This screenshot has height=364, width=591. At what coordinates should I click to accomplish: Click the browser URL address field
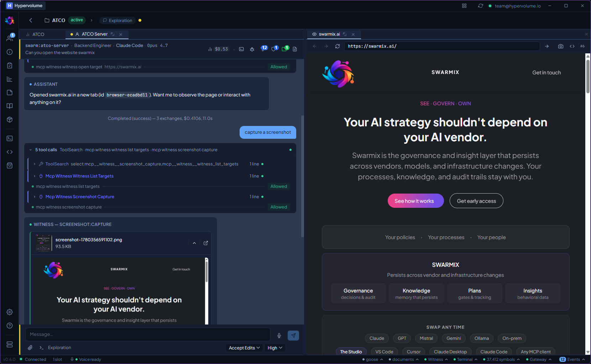(442, 46)
